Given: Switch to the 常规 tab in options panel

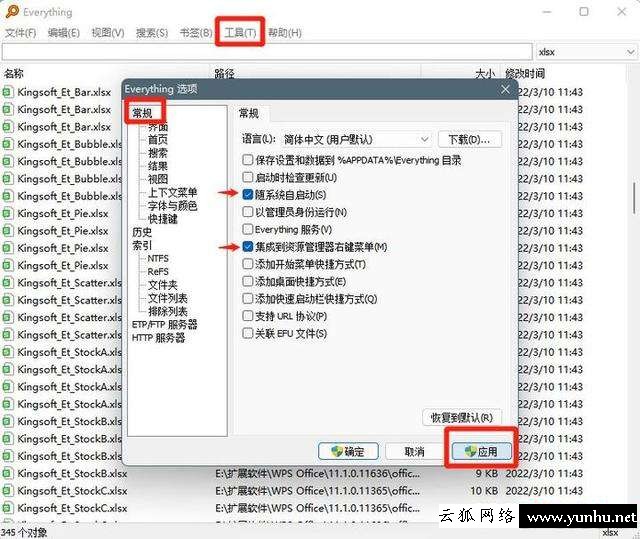Looking at the screenshot, I should (249, 113).
